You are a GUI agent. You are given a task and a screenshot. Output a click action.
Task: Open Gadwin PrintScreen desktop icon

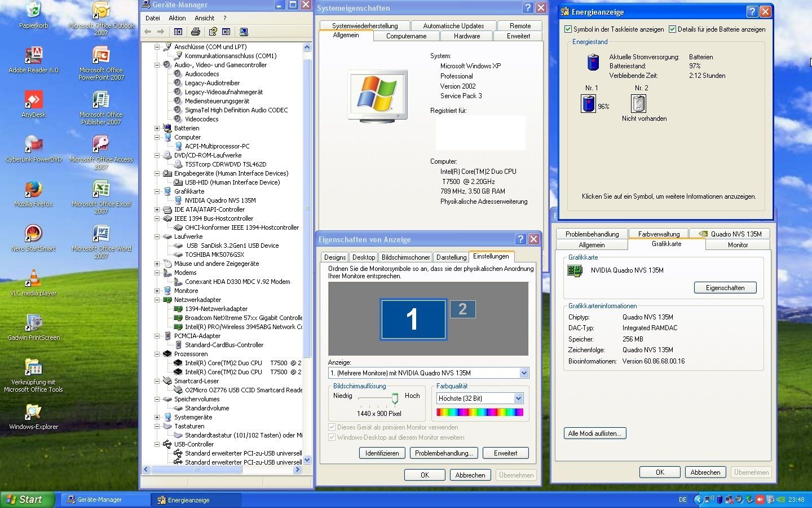(33, 327)
